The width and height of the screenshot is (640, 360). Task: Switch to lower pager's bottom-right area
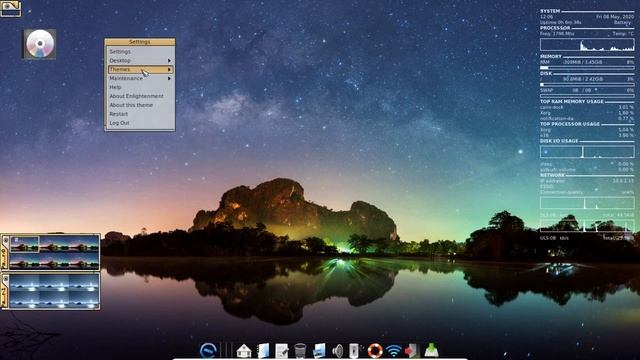click(x=84, y=299)
